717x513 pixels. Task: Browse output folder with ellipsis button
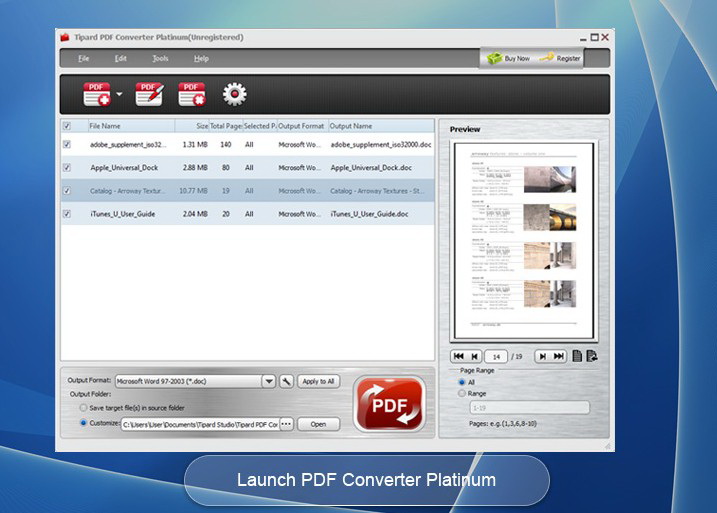click(x=286, y=424)
